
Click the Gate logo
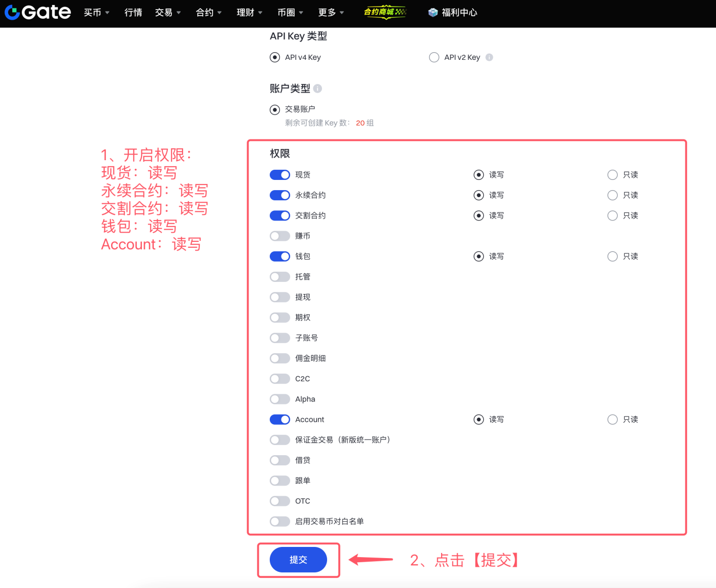pos(38,12)
